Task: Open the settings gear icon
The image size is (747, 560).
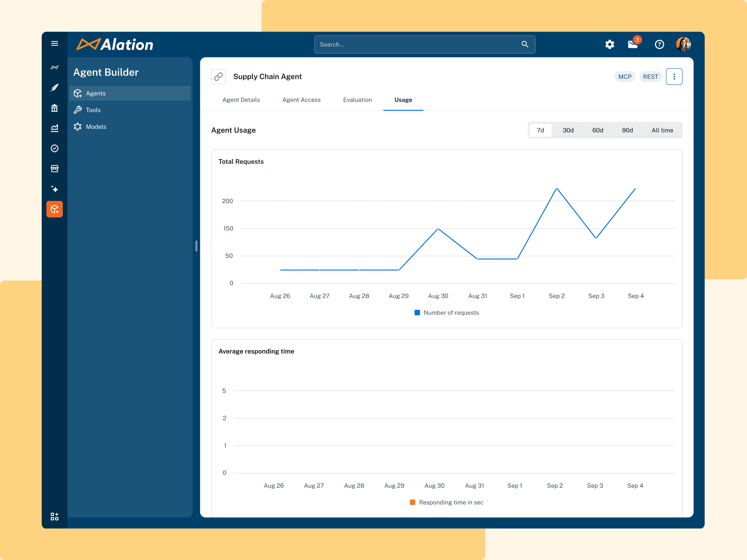Action: [x=609, y=44]
